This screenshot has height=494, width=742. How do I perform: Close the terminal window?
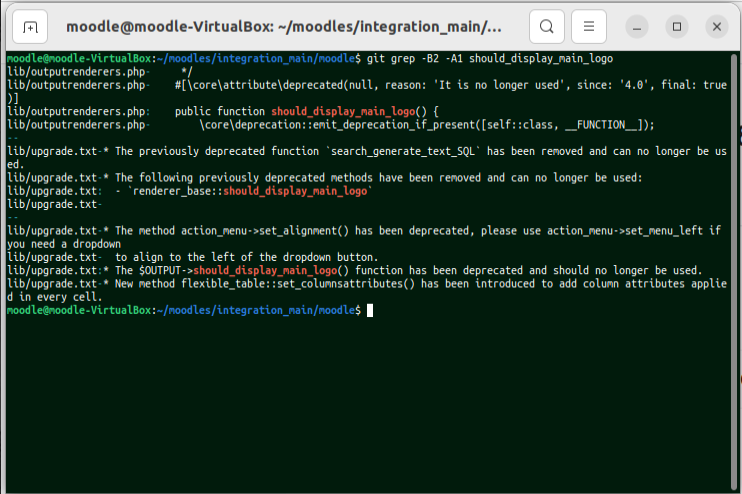(x=717, y=27)
